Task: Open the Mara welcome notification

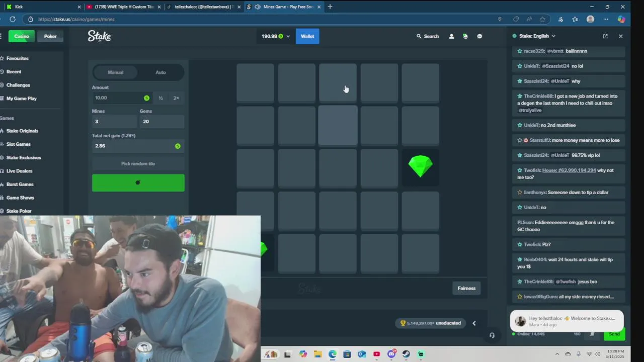Action: pyautogui.click(x=567, y=321)
